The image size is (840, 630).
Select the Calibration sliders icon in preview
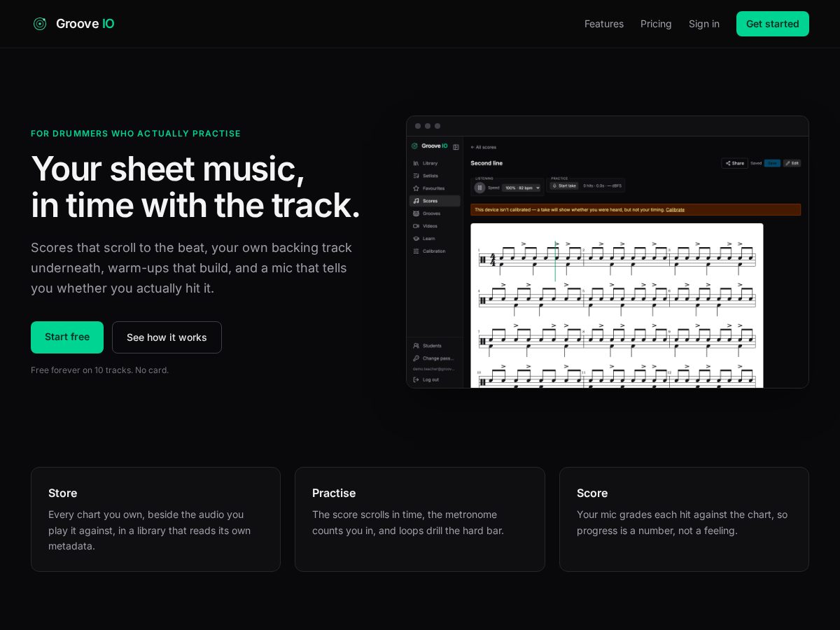pos(416,251)
